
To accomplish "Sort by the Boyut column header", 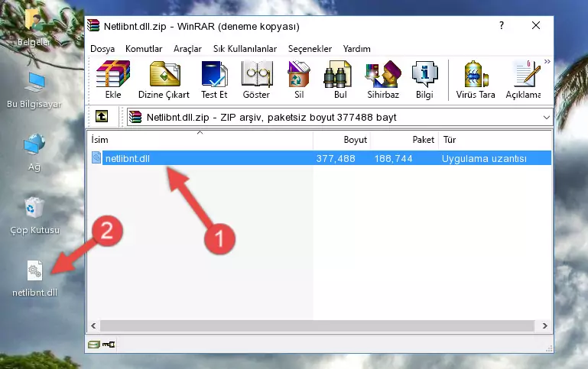I will (x=342, y=139).
